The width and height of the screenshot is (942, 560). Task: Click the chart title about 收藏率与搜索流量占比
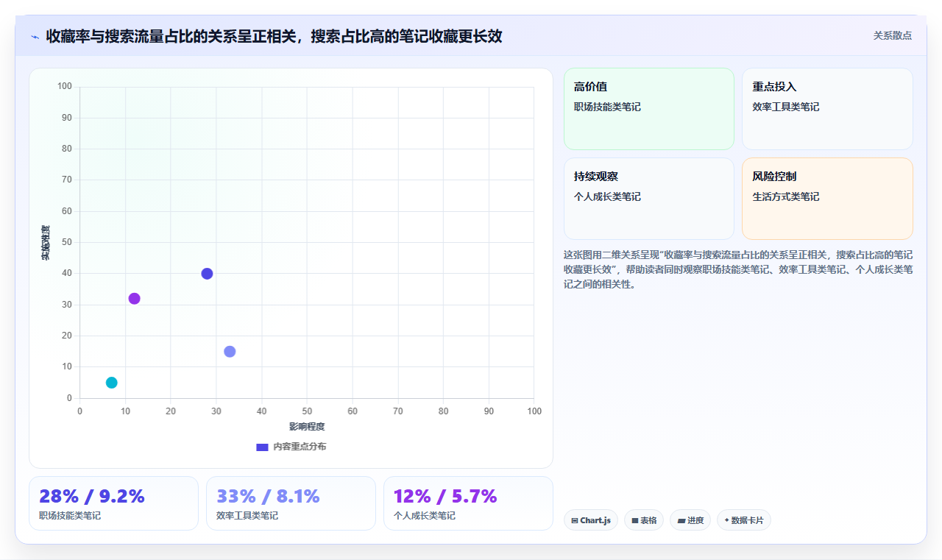click(274, 36)
